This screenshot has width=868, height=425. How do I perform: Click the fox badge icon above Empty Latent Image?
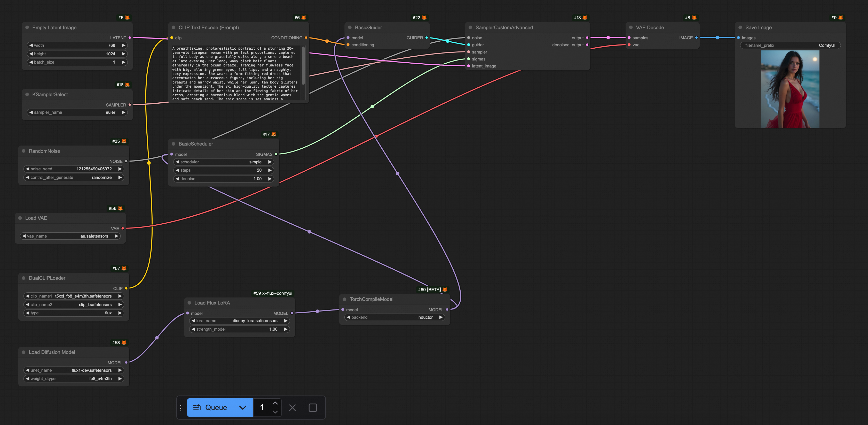127,18
